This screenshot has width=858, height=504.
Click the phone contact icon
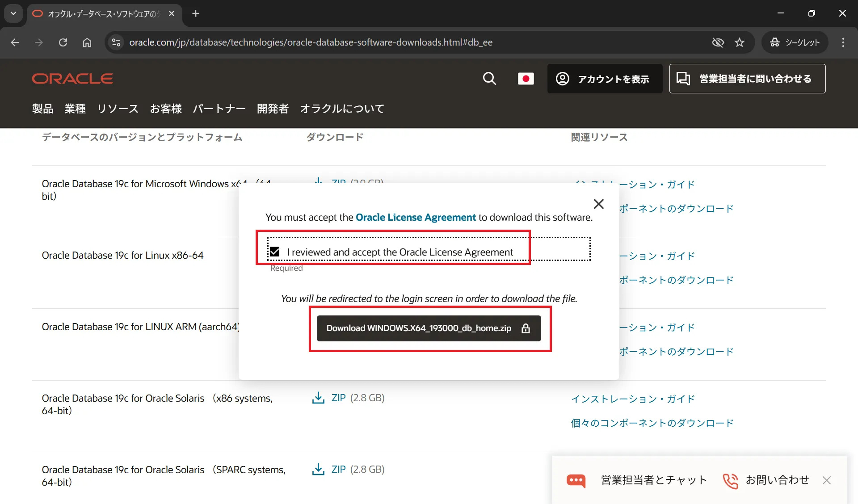730,481
